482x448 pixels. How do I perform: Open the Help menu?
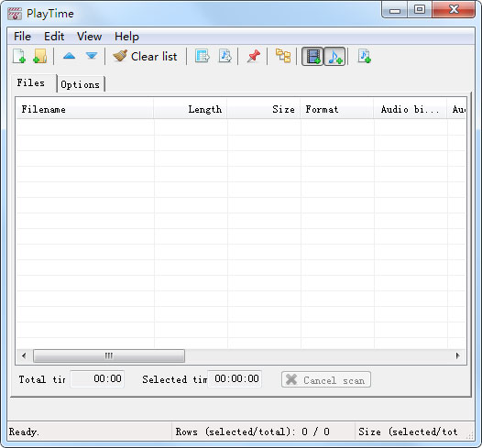[126, 37]
